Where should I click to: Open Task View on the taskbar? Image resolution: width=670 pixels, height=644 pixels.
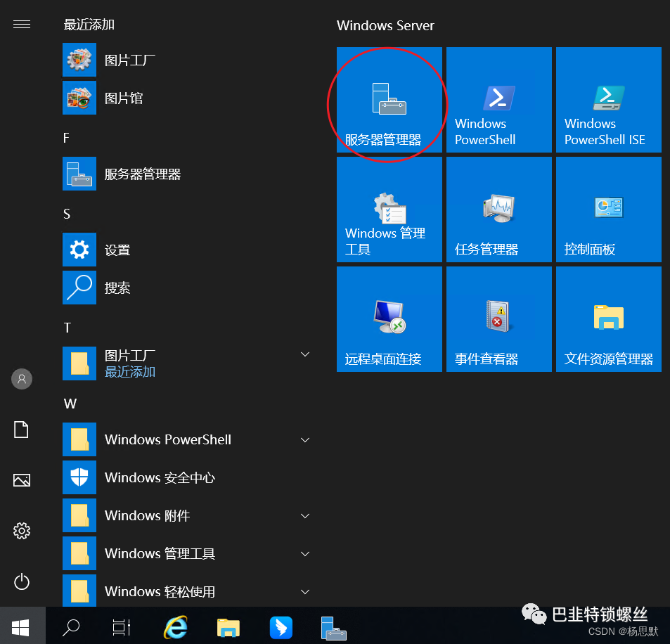coord(122,627)
